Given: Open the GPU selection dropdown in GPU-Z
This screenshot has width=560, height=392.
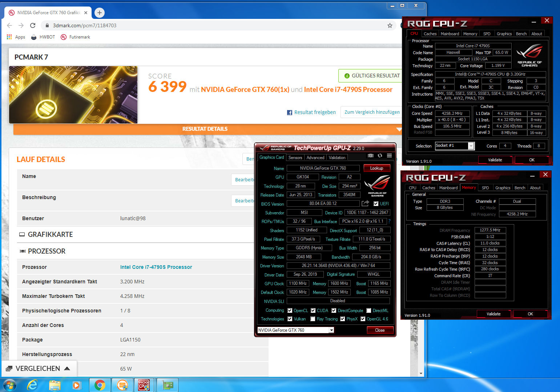Looking at the screenshot, I should coord(331,330).
